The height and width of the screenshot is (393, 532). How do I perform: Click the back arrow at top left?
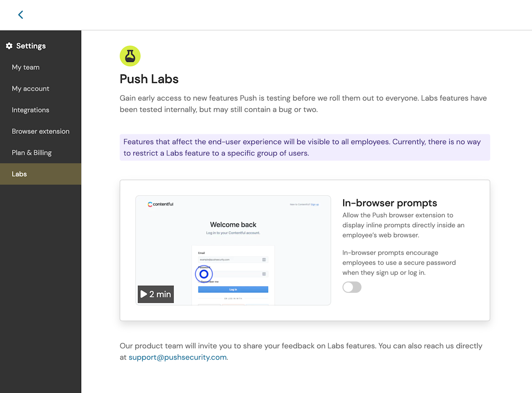tap(20, 15)
